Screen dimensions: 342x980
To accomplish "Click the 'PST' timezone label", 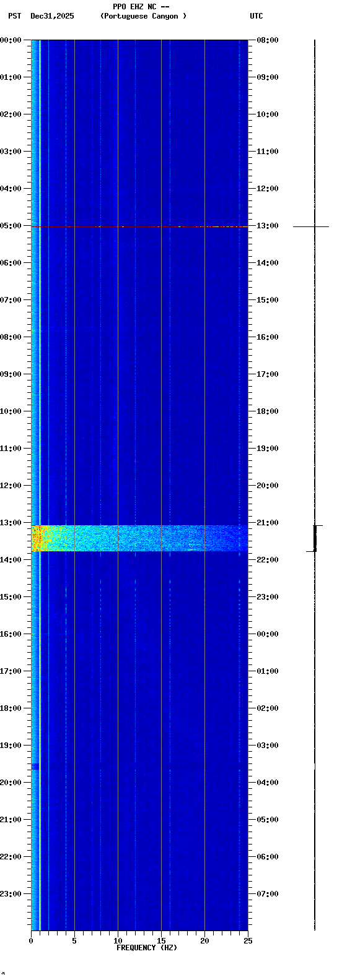I will point(14,16).
